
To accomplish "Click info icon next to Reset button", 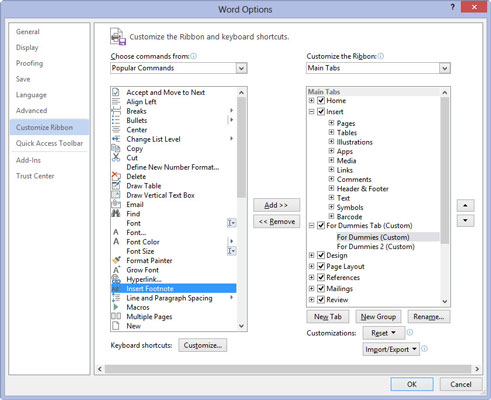I will pyautogui.click(x=410, y=332).
